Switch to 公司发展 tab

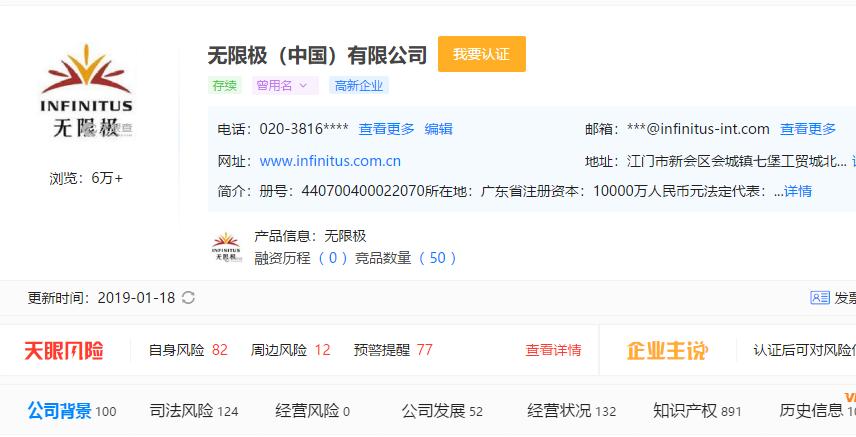click(442, 411)
